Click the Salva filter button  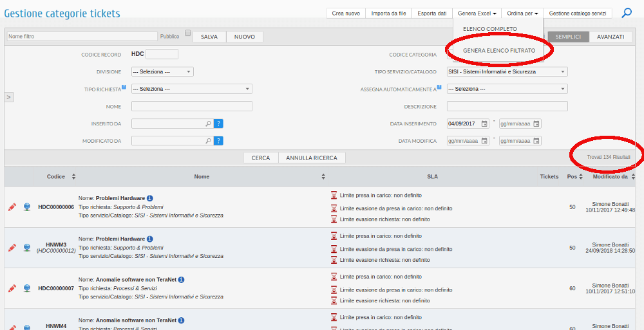point(209,37)
